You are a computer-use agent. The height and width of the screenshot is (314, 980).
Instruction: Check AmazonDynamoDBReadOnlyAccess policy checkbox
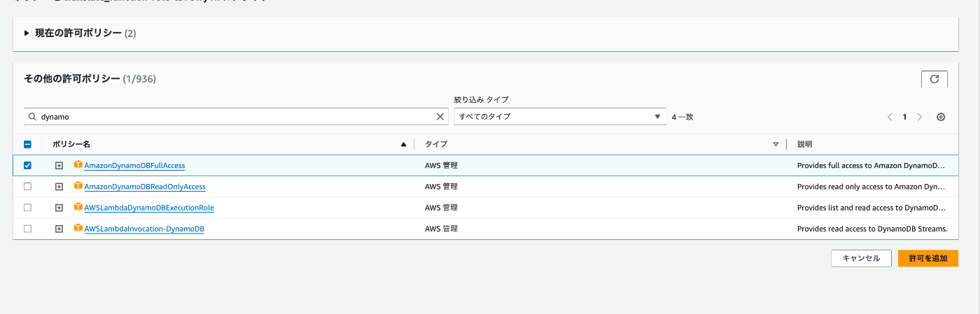coord(27,187)
